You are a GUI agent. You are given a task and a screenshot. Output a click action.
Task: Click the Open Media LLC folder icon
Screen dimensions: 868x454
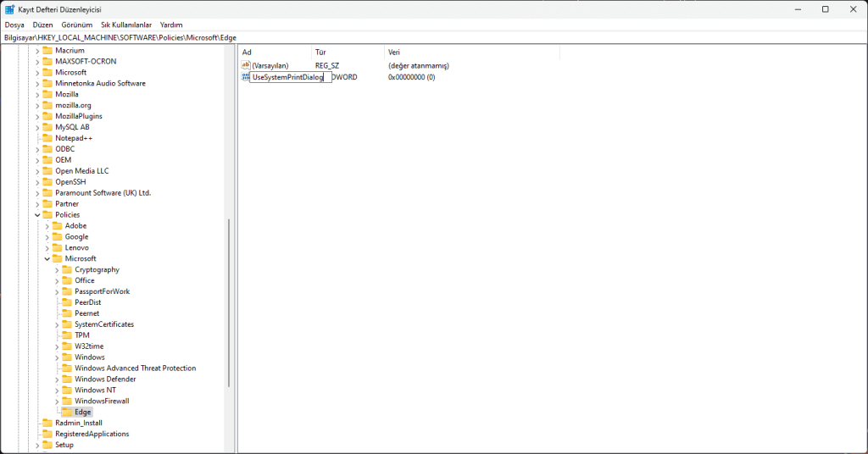(x=47, y=171)
